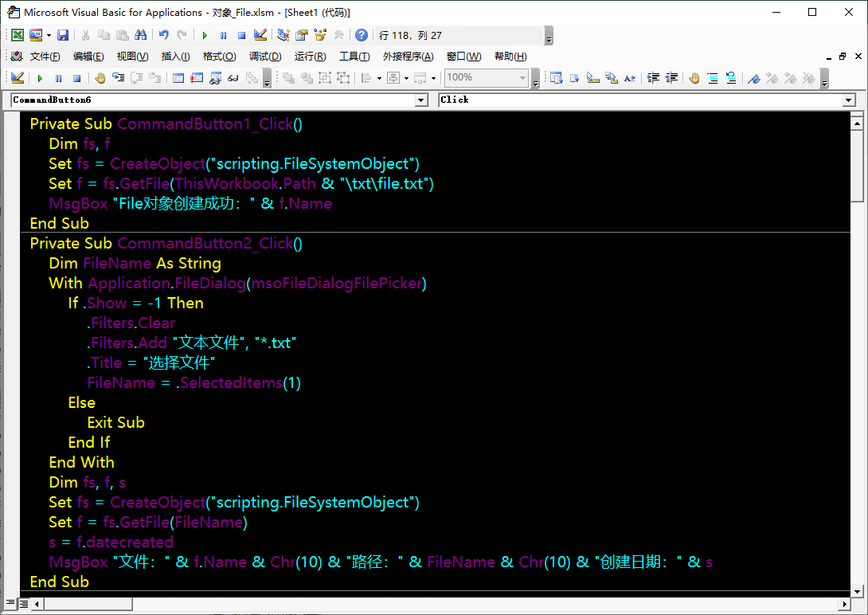Open the Procedure list dropdown showing Click
This screenshot has width=868, height=615.
point(849,100)
